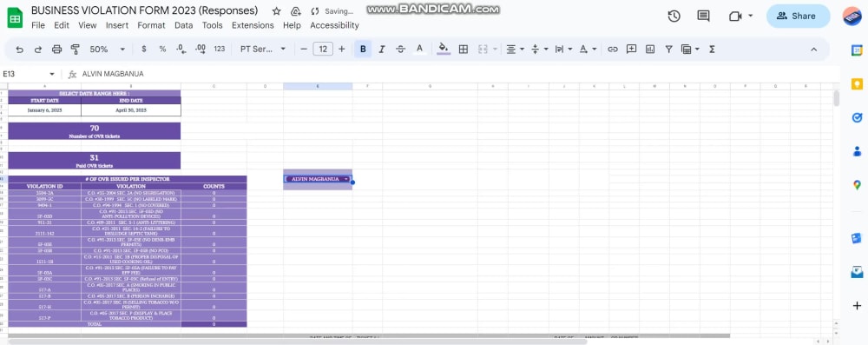Click the Meet camera icon
Screen dimensions: 868x345
[x=735, y=17]
